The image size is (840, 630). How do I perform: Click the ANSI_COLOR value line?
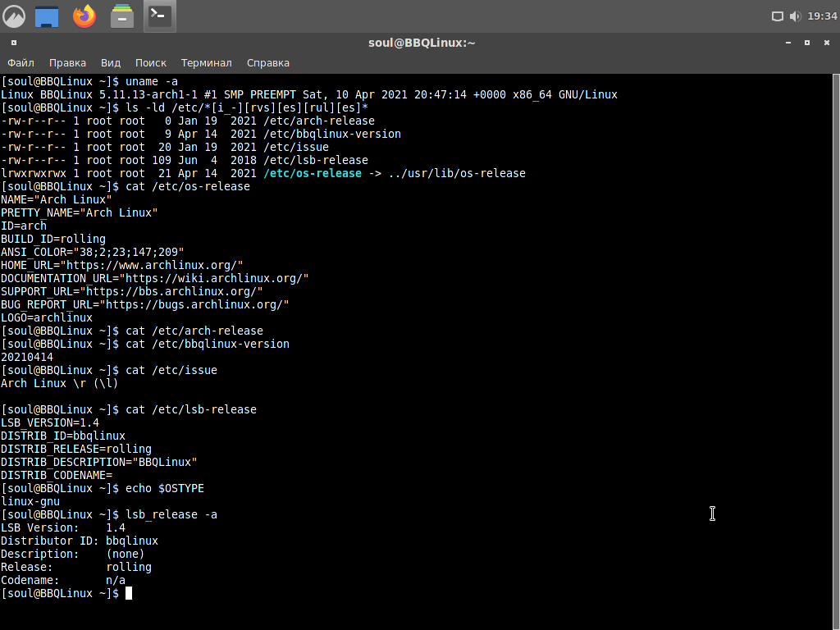click(93, 252)
